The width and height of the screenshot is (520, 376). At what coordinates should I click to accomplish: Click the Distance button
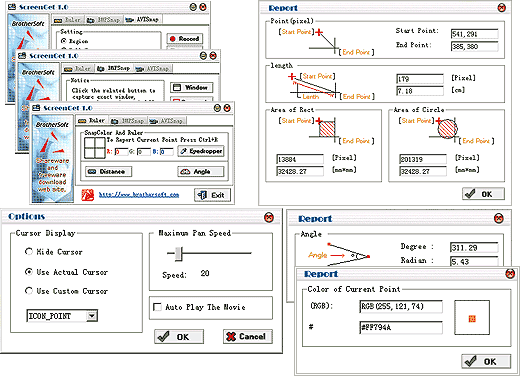click(x=108, y=172)
